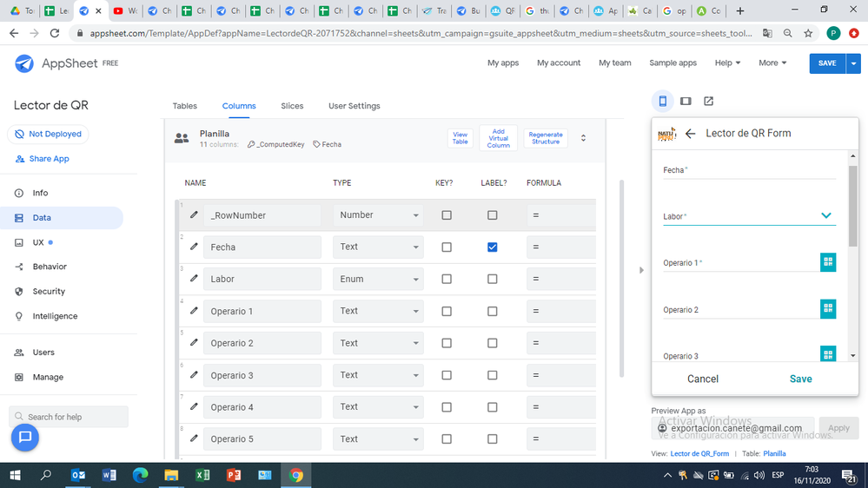Open Security section in sidebar
868x488 pixels.
pyautogui.click(x=49, y=292)
